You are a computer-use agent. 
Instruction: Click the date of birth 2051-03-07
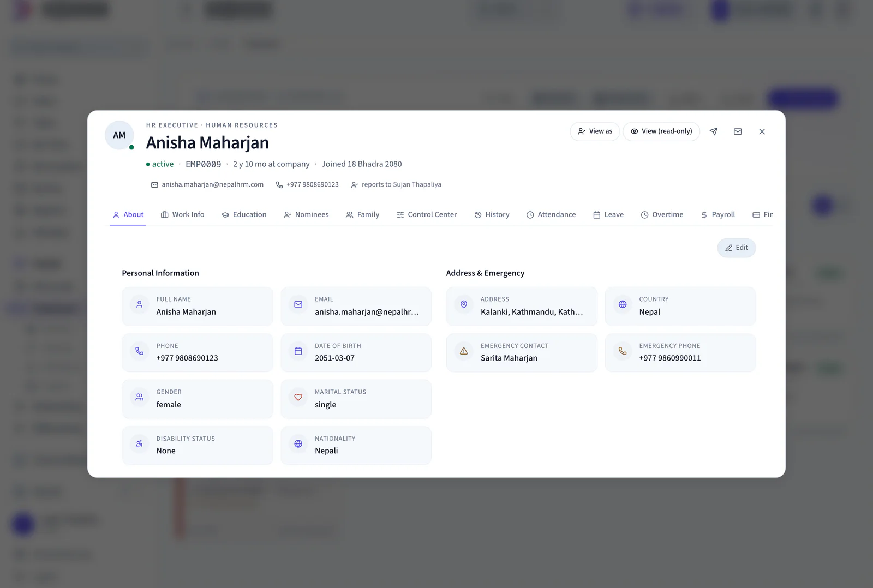click(x=334, y=358)
